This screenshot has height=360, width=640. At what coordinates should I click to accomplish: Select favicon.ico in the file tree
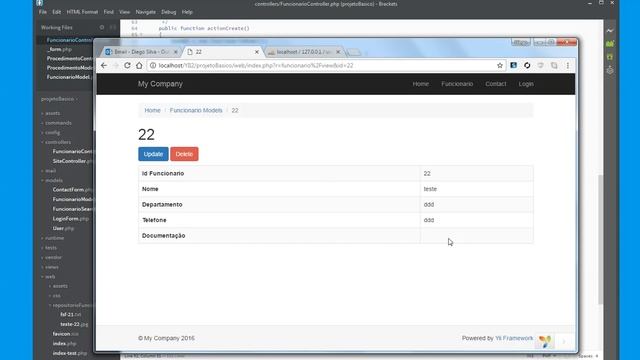tap(66, 334)
